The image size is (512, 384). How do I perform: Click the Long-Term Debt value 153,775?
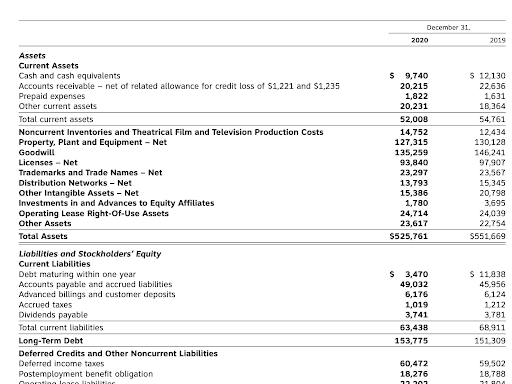tap(411, 341)
